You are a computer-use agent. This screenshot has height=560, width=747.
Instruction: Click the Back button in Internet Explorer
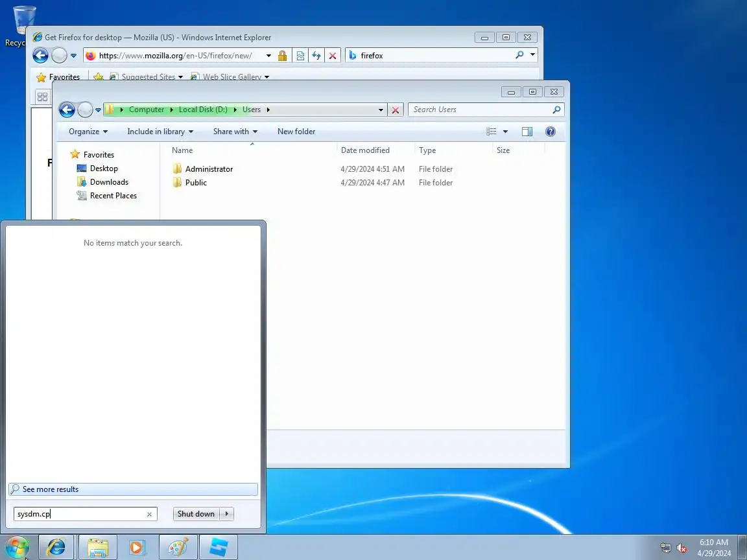[40, 55]
